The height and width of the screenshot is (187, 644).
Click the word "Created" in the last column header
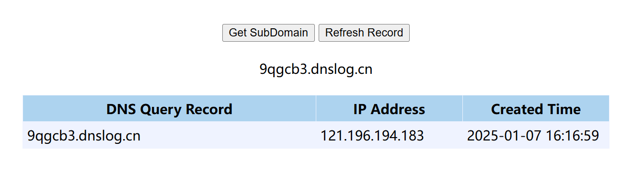point(517,109)
